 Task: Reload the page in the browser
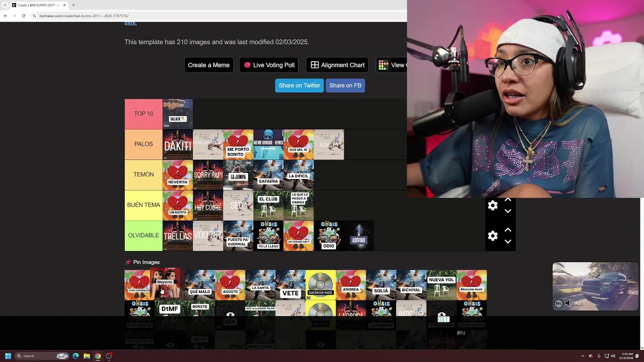click(23, 16)
